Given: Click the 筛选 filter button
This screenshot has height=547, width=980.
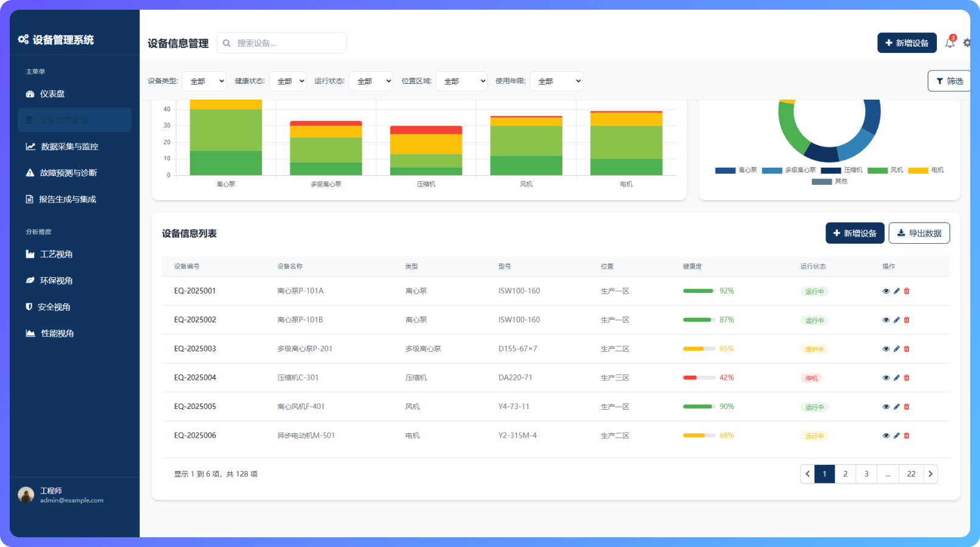Looking at the screenshot, I should (x=949, y=81).
